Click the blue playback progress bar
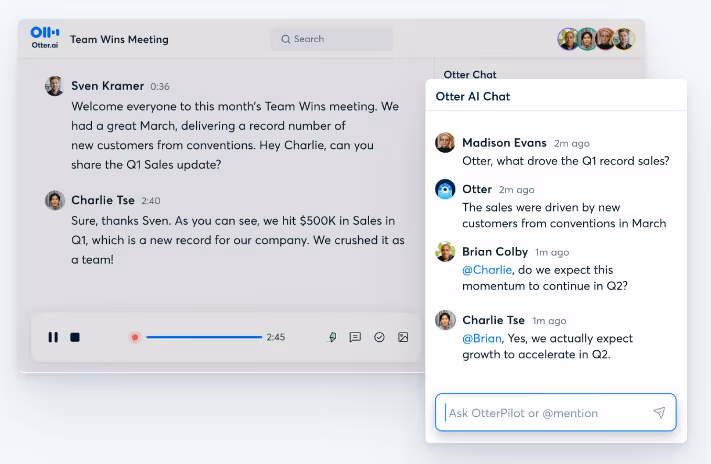The width and height of the screenshot is (711, 464). click(204, 337)
